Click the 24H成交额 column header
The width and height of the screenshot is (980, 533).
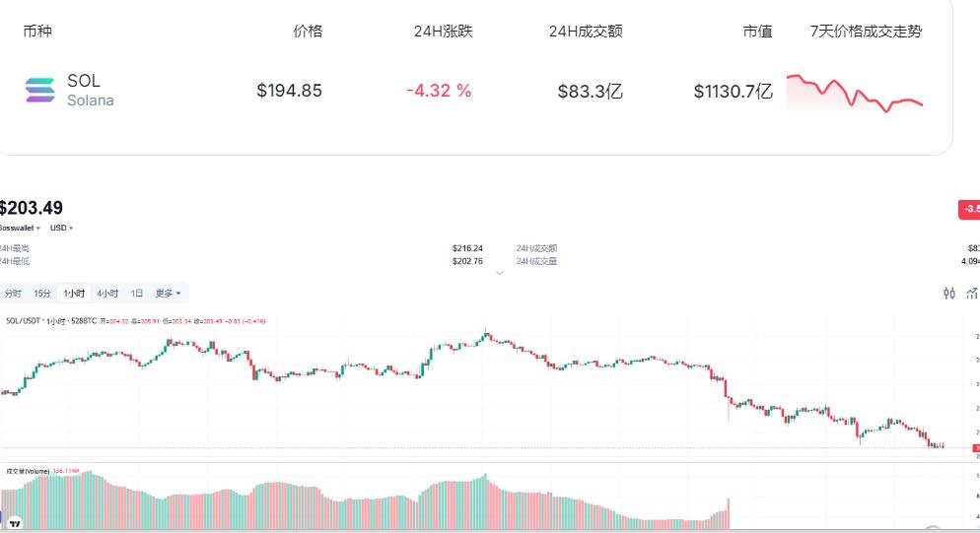(586, 31)
